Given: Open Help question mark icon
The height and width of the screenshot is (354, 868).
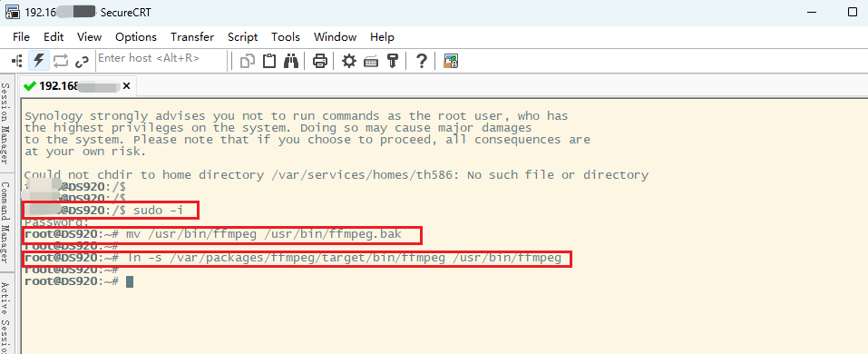Looking at the screenshot, I should tap(421, 61).
